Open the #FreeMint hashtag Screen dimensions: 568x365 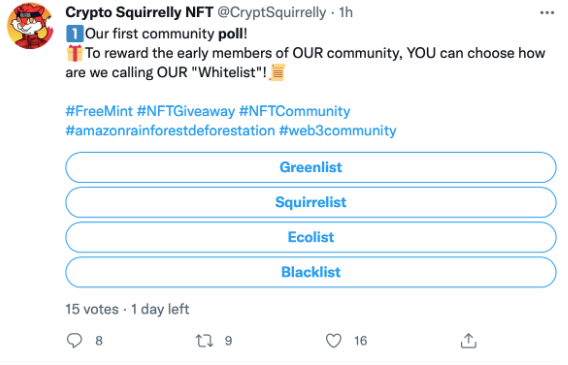99,111
